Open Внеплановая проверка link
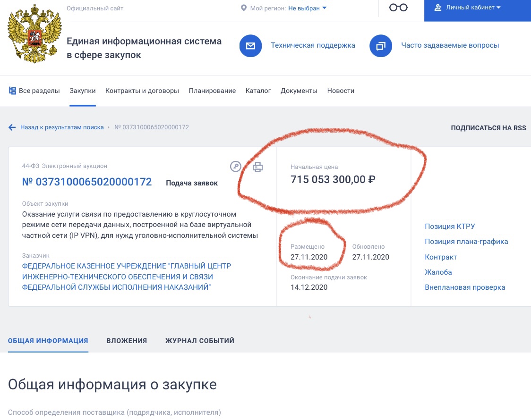This screenshot has height=420, width=531. point(465,287)
